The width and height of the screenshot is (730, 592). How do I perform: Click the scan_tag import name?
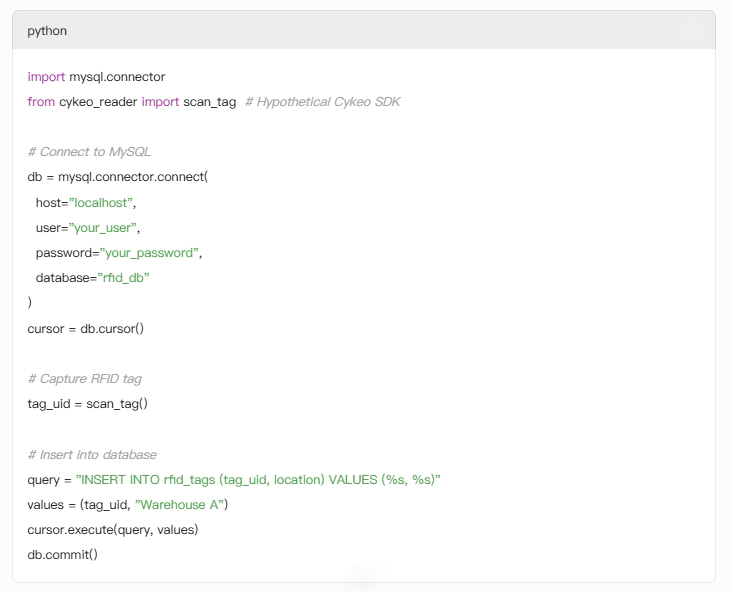pos(210,102)
